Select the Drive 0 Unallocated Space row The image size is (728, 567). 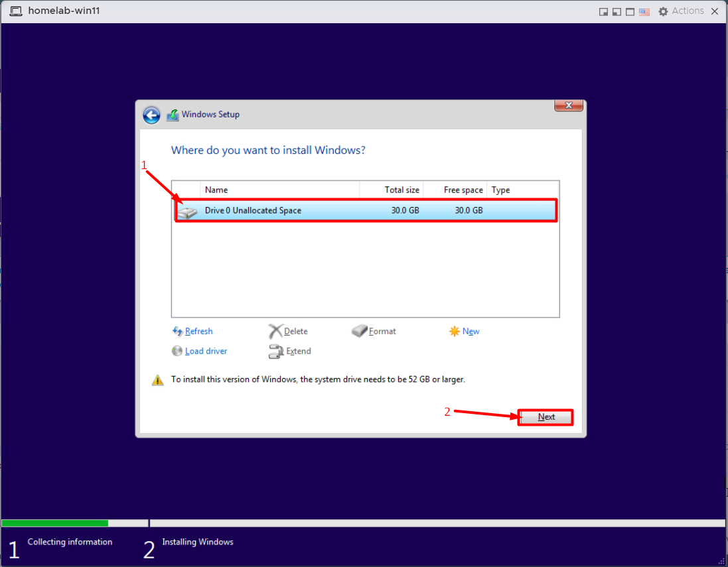pos(366,211)
